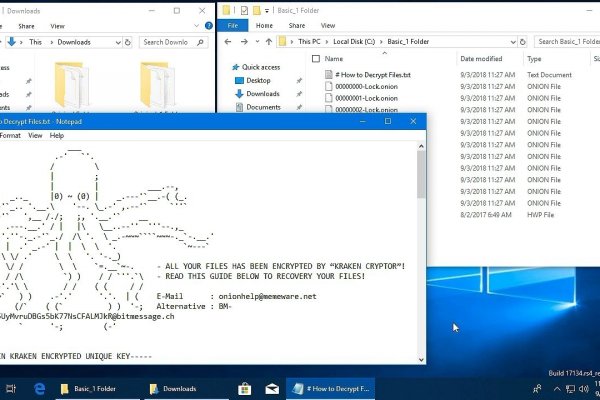600x400 pixels.
Task: Click the Back arrow in Basic_1 Folder window
Action: coord(230,42)
